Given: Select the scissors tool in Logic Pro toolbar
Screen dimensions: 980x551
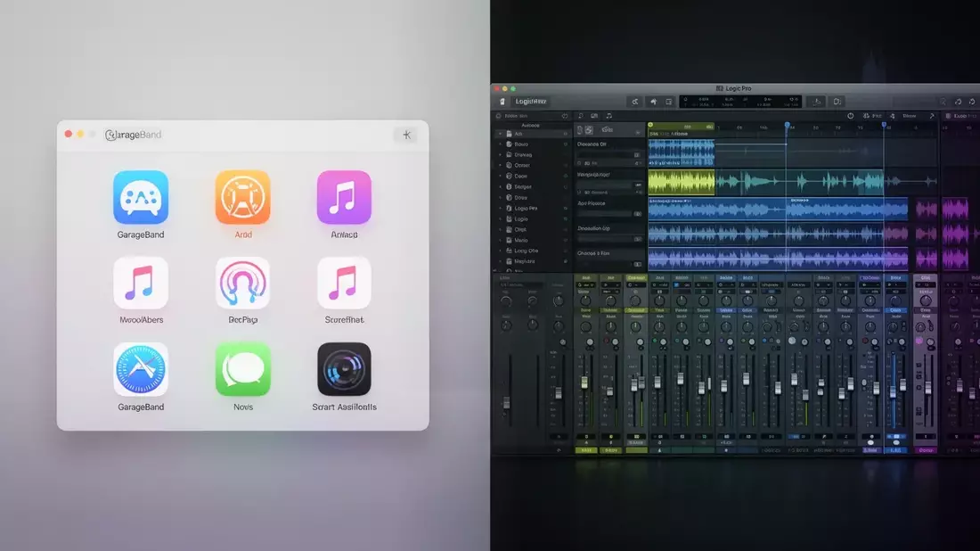Looking at the screenshot, I should pos(635,102).
